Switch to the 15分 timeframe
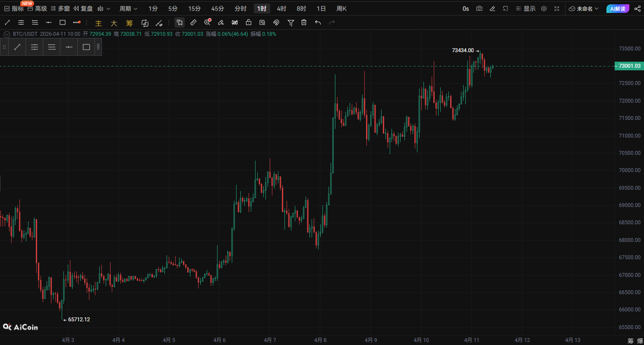The image size is (644, 345). pyautogui.click(x=194, y=9)
